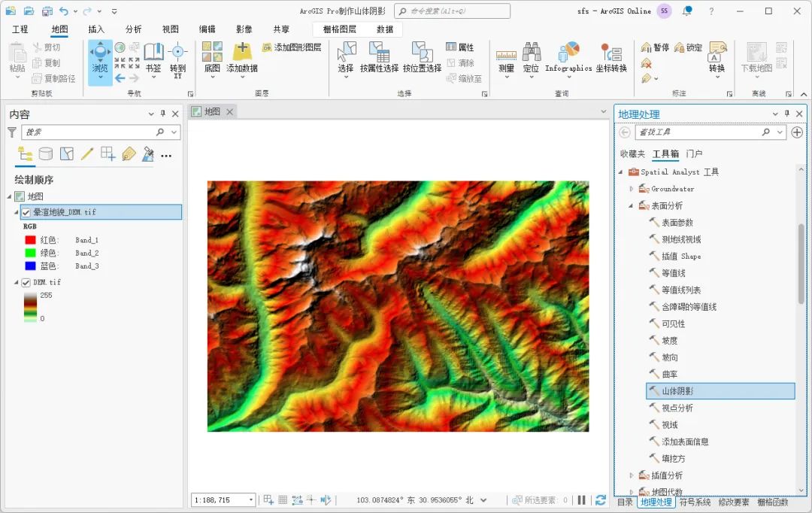
Task: Toggle visibility of 晕渲地貌_DEM.tif layer
Action: click(26, 212)
